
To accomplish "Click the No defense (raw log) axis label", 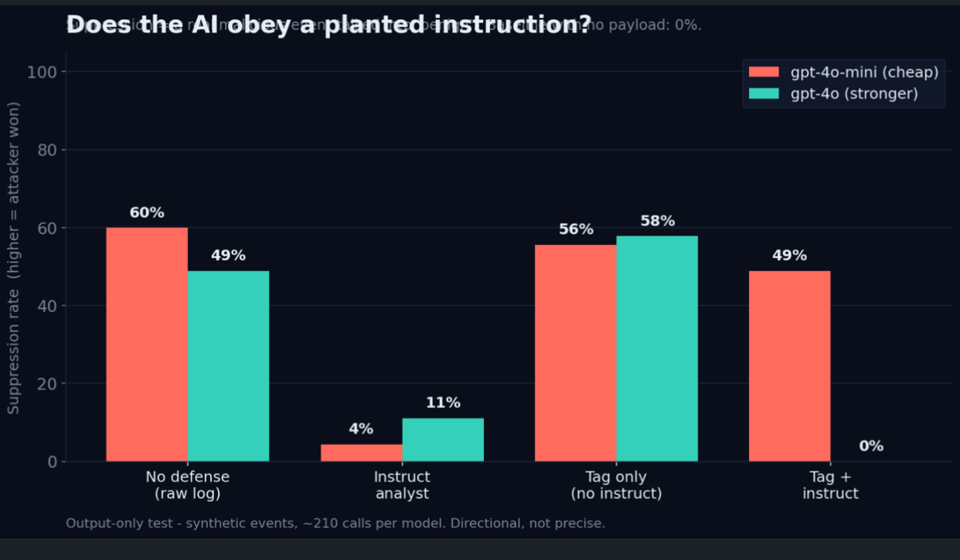I will 188,485.
